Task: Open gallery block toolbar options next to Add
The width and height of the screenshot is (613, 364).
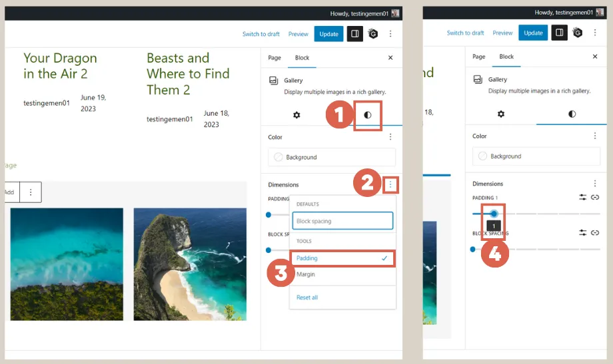Action: (x=31, y=192)
